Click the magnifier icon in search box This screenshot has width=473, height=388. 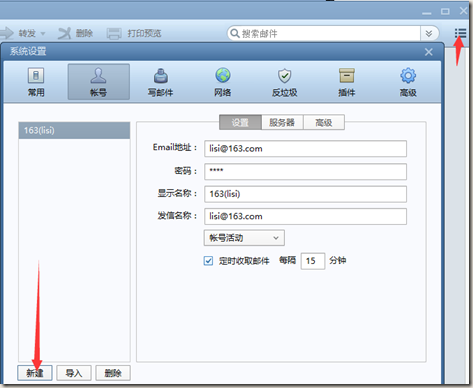235,33
